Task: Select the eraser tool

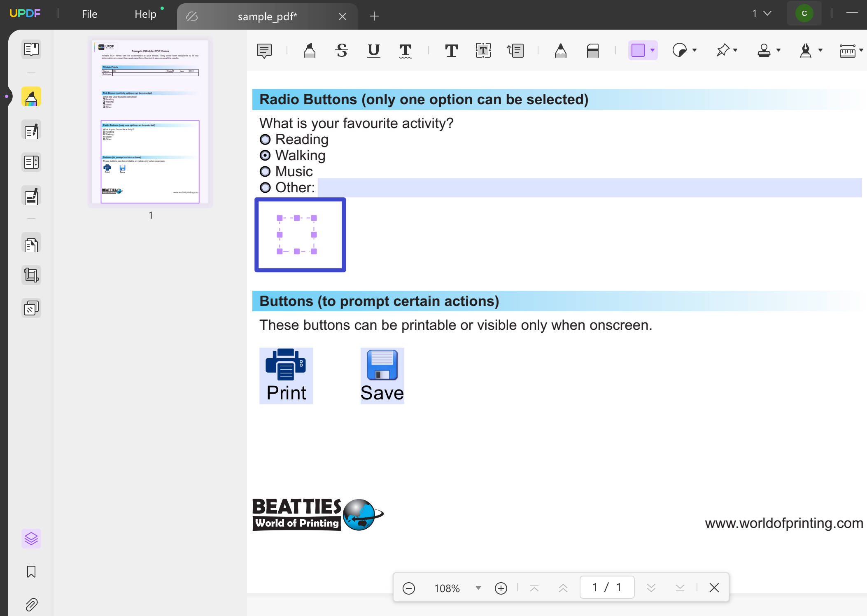Action: tap(593, 51)
